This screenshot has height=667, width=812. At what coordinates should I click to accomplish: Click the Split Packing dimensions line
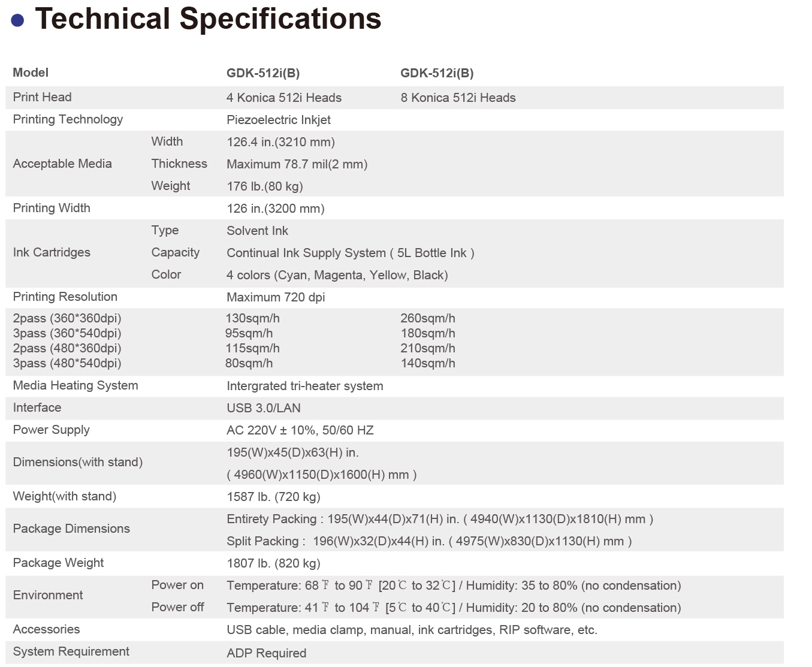pos(428,541)
